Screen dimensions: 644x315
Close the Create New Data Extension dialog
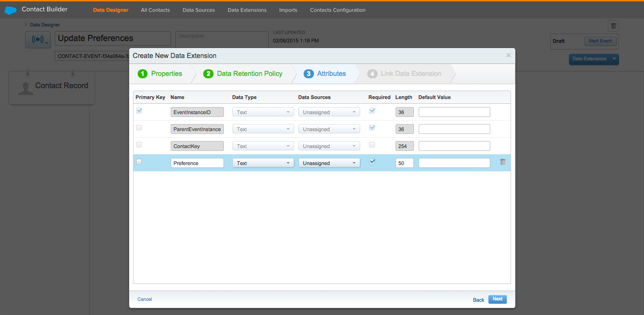tap(508, 55)
